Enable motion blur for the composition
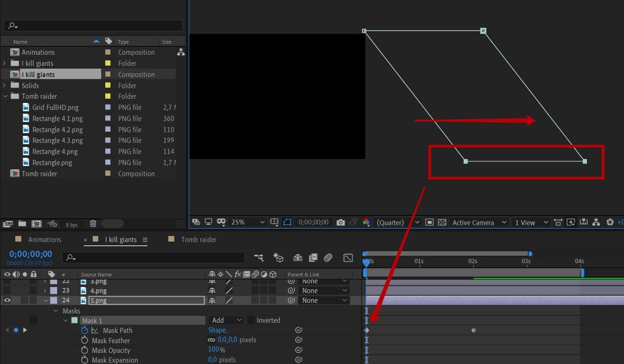 (328, 257)
